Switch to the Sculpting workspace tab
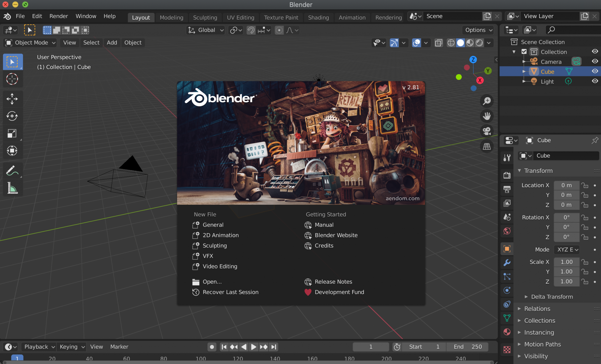The height and width of the screenshot is (364, 601). pos(205,18)
